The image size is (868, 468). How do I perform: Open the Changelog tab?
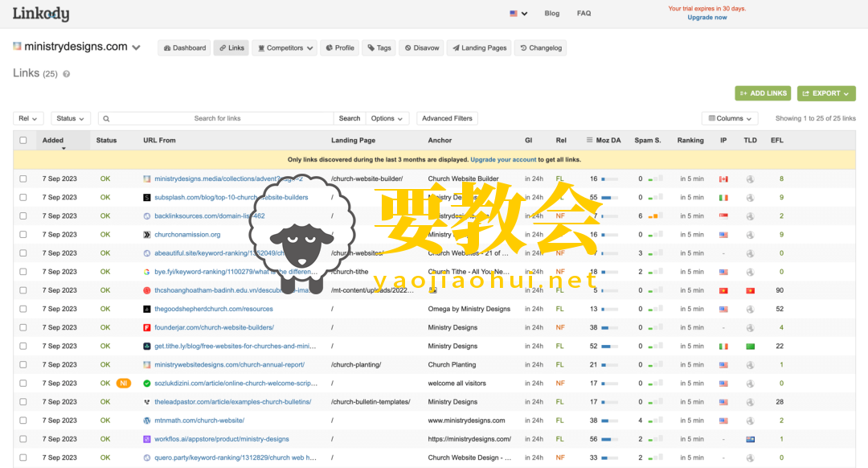pyautogui.click(x=540, y=47)
